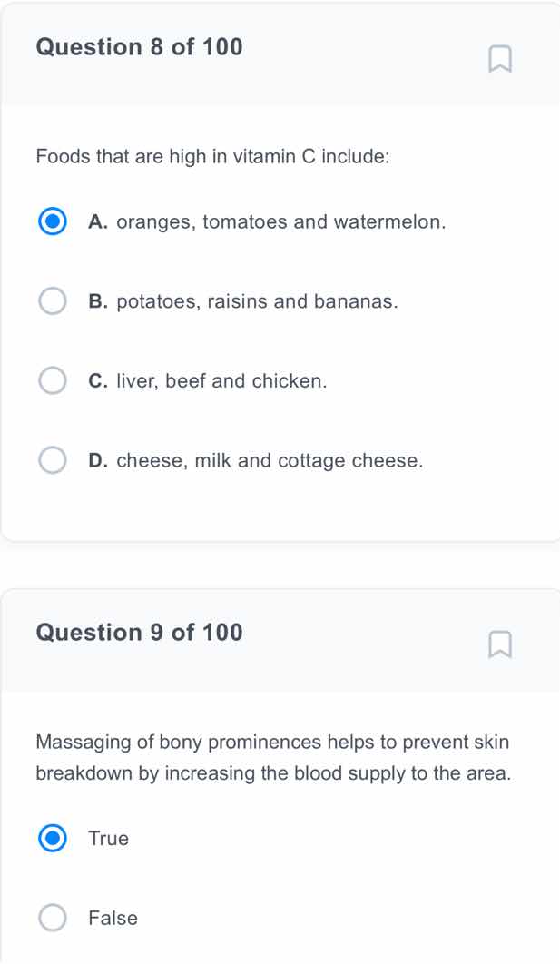This screenshot has width=560, height=964.
Task: Click the vitamin C question text
Action: coord(211,157)
